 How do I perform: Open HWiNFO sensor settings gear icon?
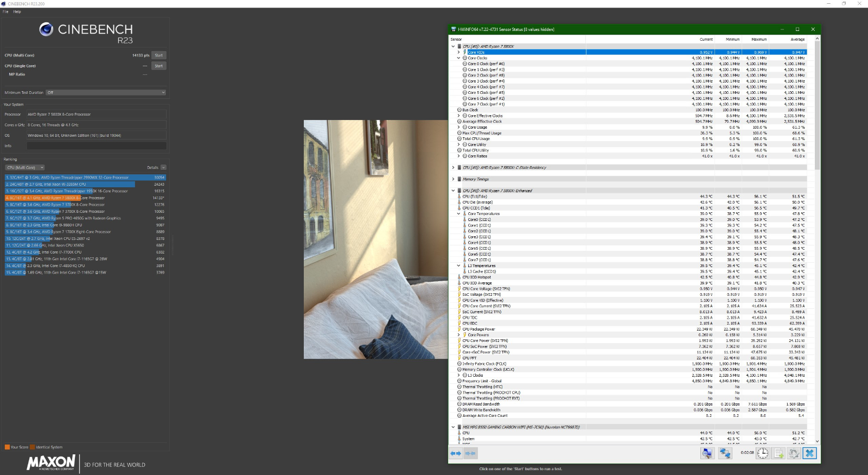(794, 453)
